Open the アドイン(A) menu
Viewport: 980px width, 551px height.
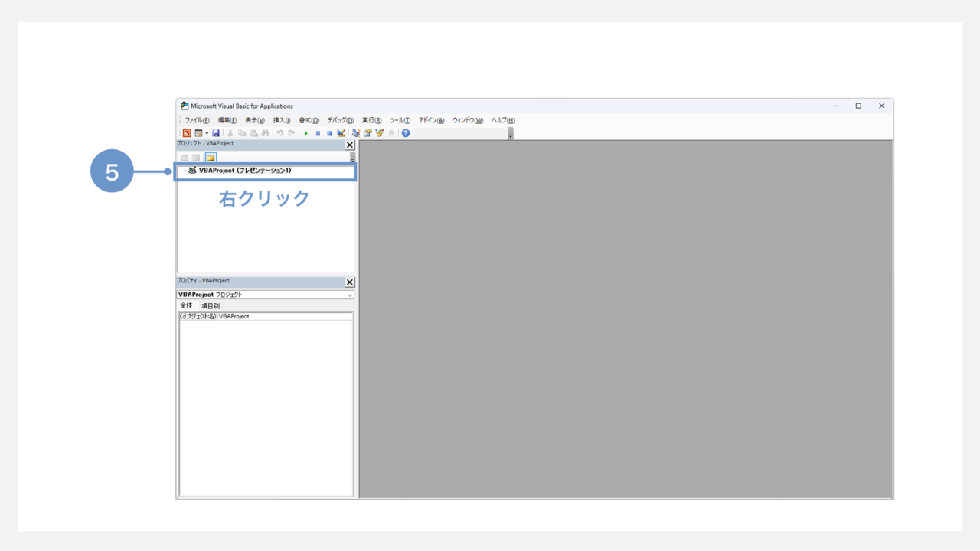(x=431, y=120)
